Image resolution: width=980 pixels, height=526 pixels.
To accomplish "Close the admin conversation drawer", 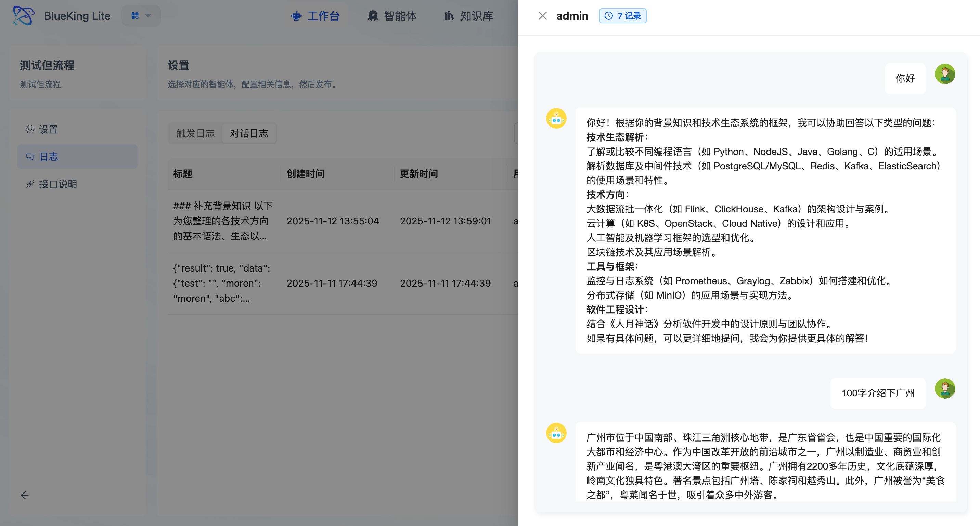I will pyautogui.click(x=542, y=16).
